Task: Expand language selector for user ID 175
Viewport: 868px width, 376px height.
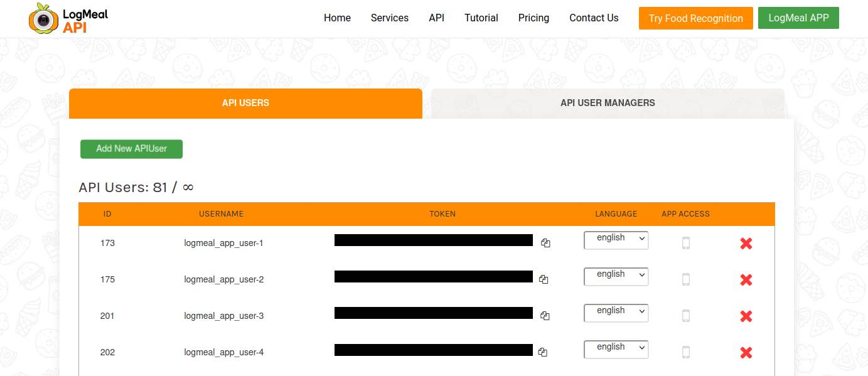Action: point(616,276)
